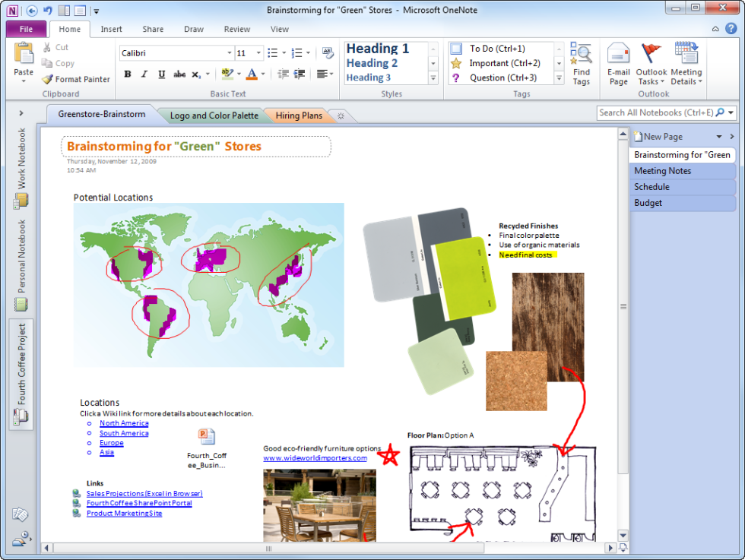This screenshot has width=745, height=560.
Task: Open the Fourth_Coffee PowerPoint file attachment
Action: pos(207,436)
